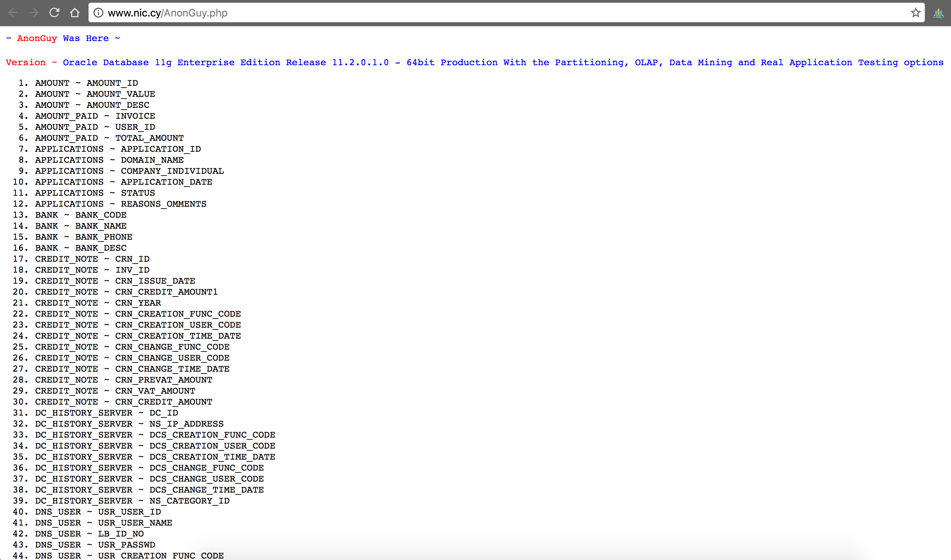
Task: Click the 'CRN_CHANGE_FUNC_CODE' row
Action: (132, 347)
